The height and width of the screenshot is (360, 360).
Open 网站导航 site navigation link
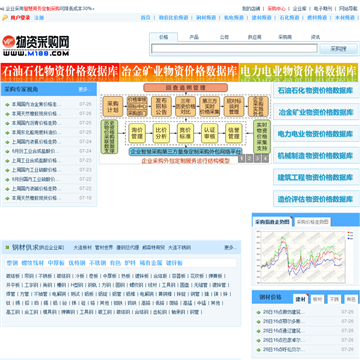(x=348, y=9)
